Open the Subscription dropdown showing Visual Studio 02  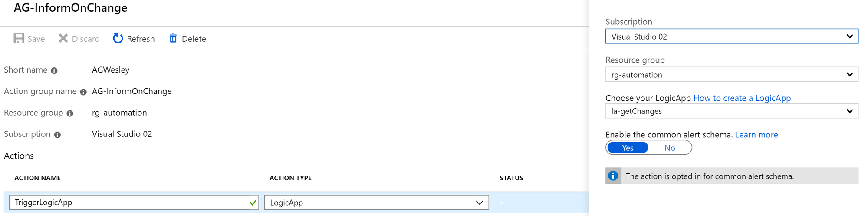click(732, 37)
